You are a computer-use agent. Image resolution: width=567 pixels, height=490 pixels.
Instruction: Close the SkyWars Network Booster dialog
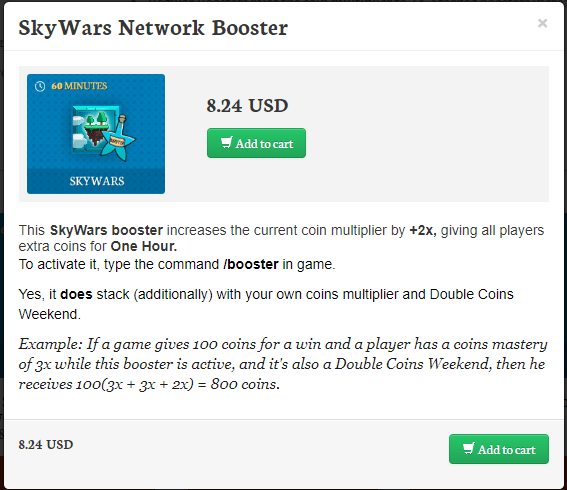point(542,23)
